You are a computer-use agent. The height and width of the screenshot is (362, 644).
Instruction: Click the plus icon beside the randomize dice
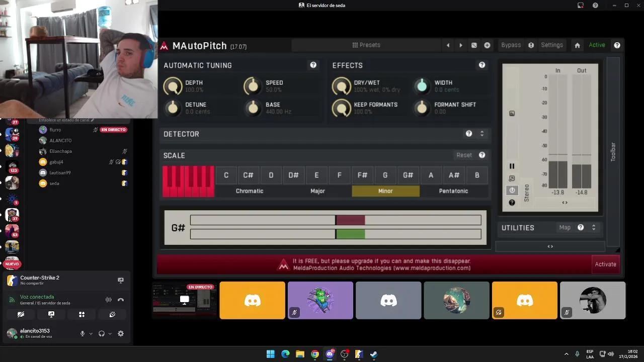pyautogui.click(x=487, y=45)
